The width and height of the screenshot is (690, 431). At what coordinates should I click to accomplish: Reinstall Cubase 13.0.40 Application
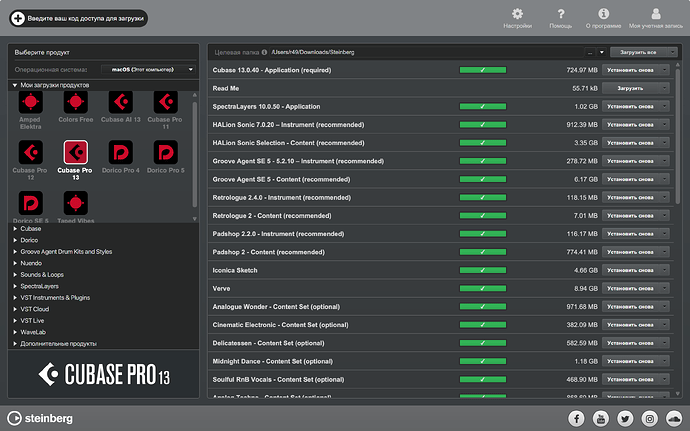(630, 70)
